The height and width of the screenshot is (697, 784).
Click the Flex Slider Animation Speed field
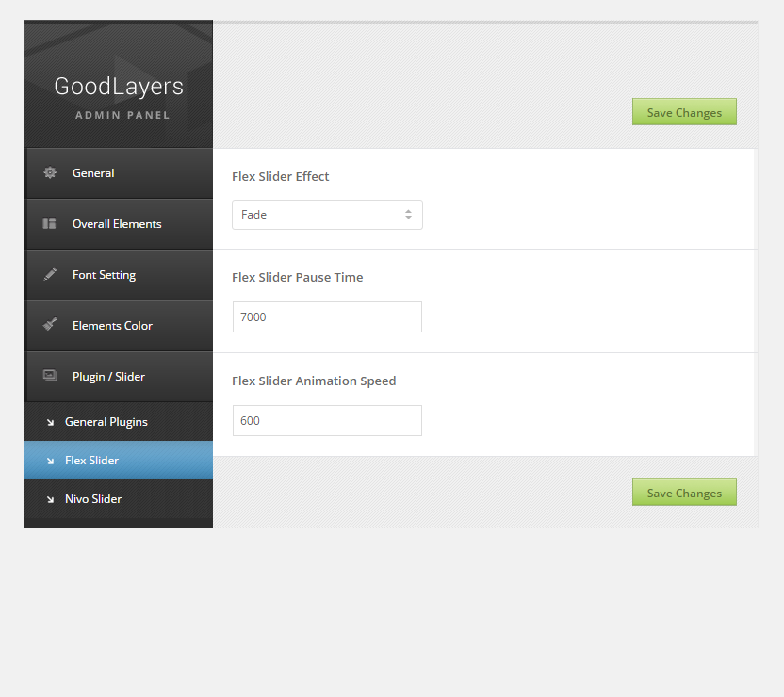click(327, 421)
